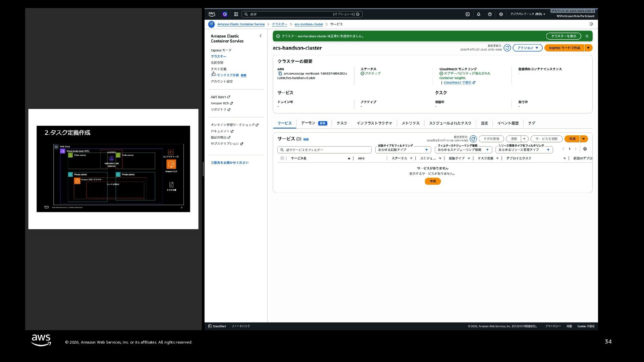This screenshot has width=644, height=362.
Task: Open services table preferences gear
Action: [585, 149]
